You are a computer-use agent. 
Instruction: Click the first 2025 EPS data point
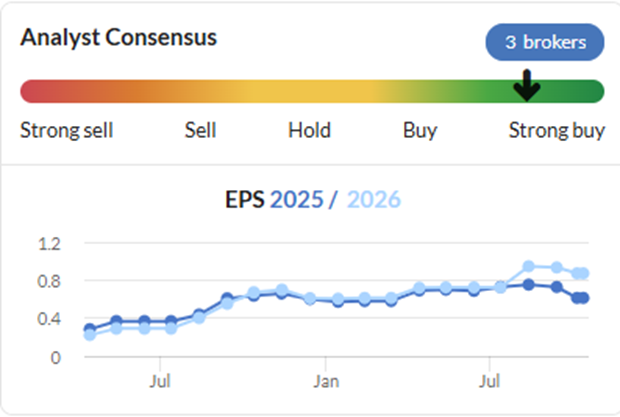point(90,328)
